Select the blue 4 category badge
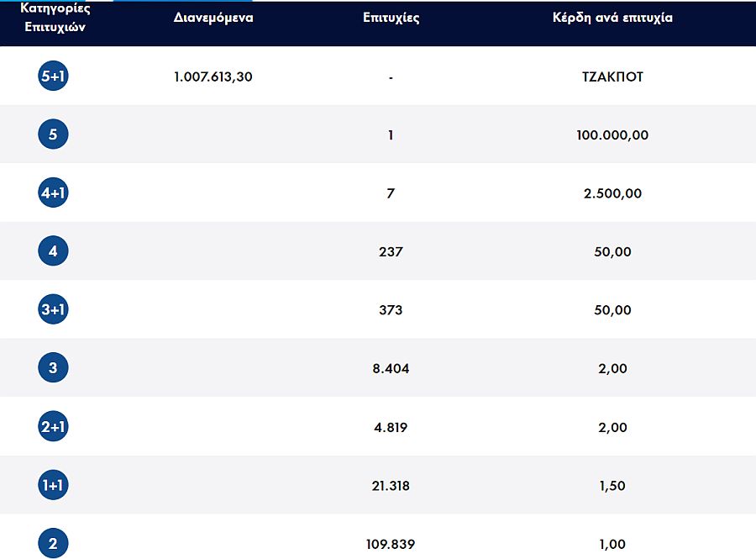Image resolution: width=756 pixels, height=559 pixels. click(53, 251)
